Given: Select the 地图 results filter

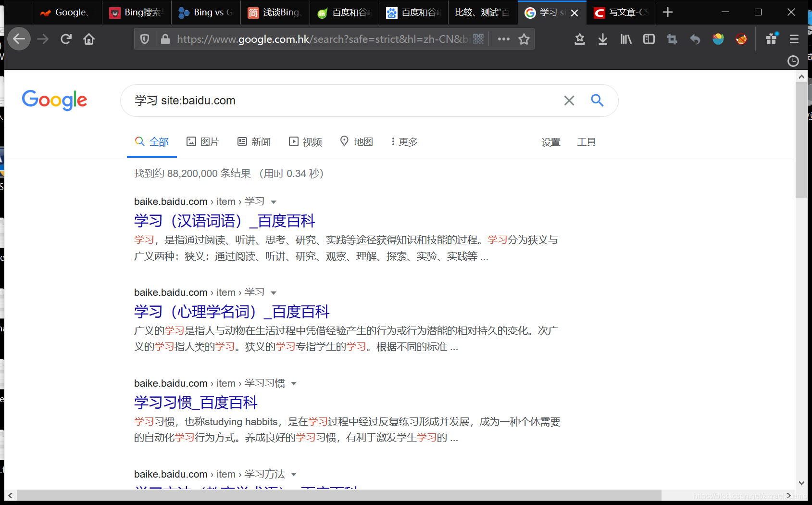Looking at the screenshot, I should pyautogui.click(x=357, y=142).
